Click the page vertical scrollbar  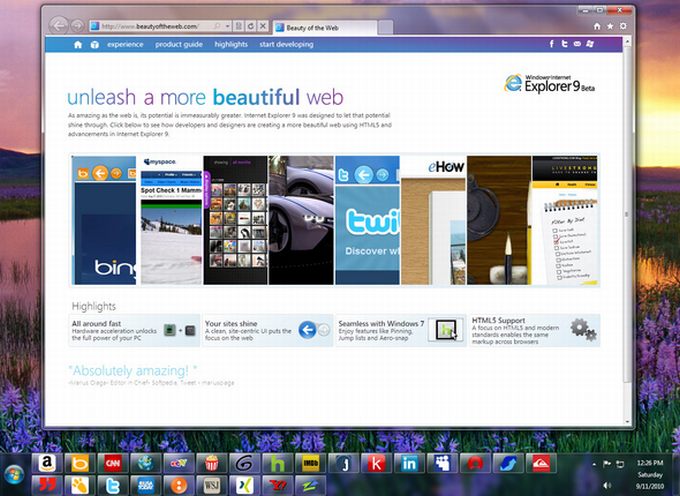pyautogui.click(x=627, y=215)
